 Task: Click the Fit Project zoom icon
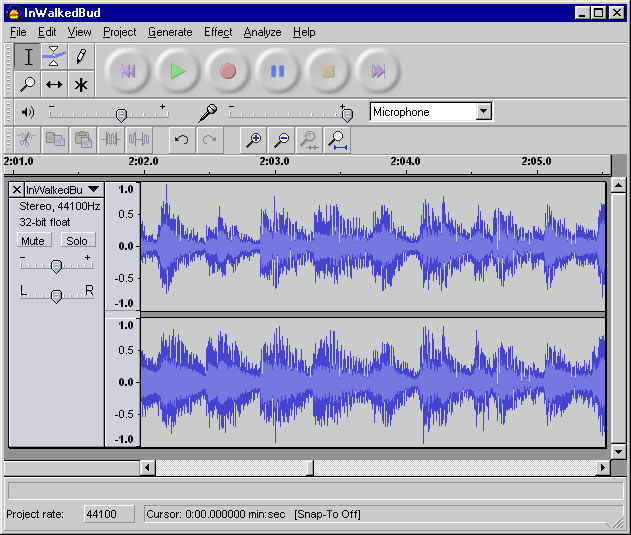339,140
